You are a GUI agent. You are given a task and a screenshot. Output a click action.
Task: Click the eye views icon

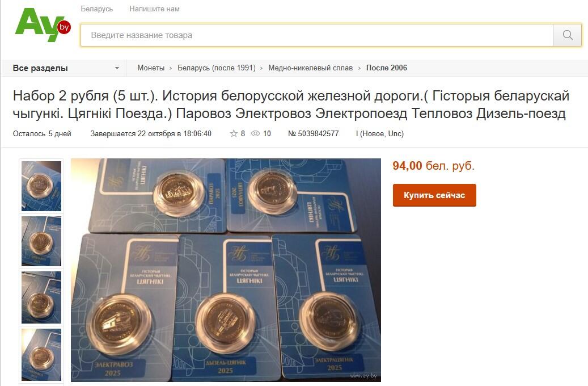pyautogui.click(x=255, y=133)
